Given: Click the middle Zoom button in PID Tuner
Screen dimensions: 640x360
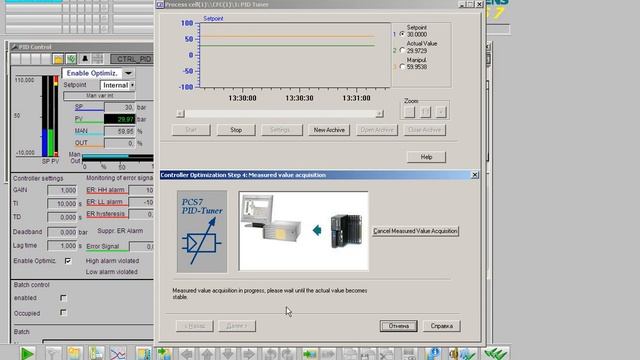Looking at the screenshot, I should click(425, 112).
